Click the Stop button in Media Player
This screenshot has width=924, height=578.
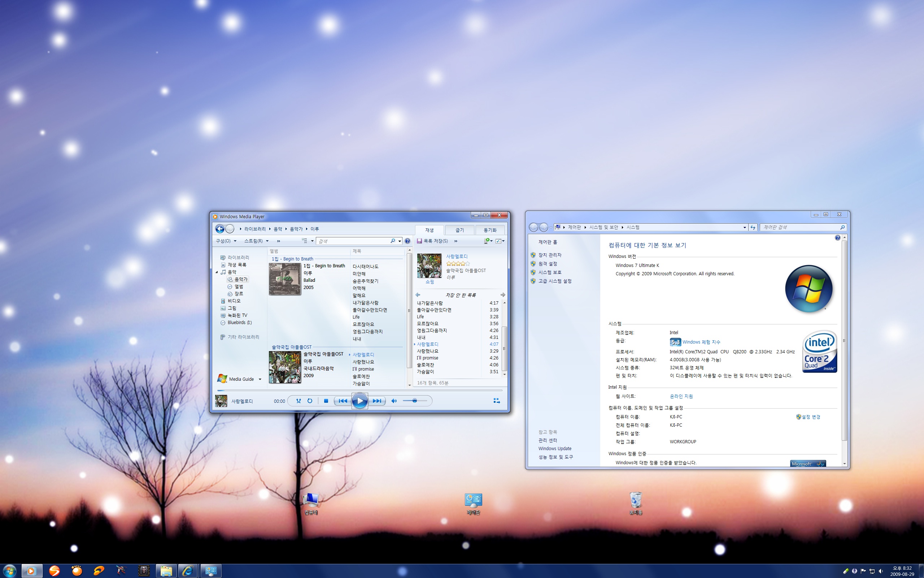pos(326,401)
